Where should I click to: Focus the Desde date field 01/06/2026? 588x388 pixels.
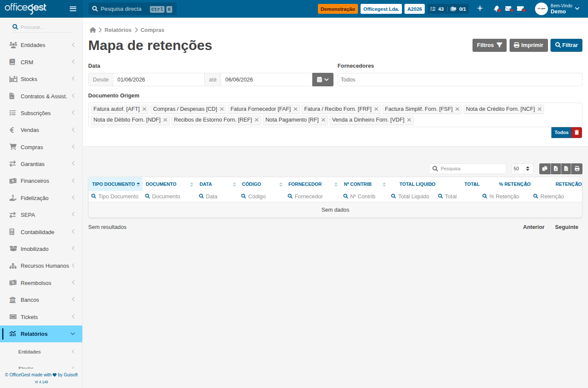(159, 79)
